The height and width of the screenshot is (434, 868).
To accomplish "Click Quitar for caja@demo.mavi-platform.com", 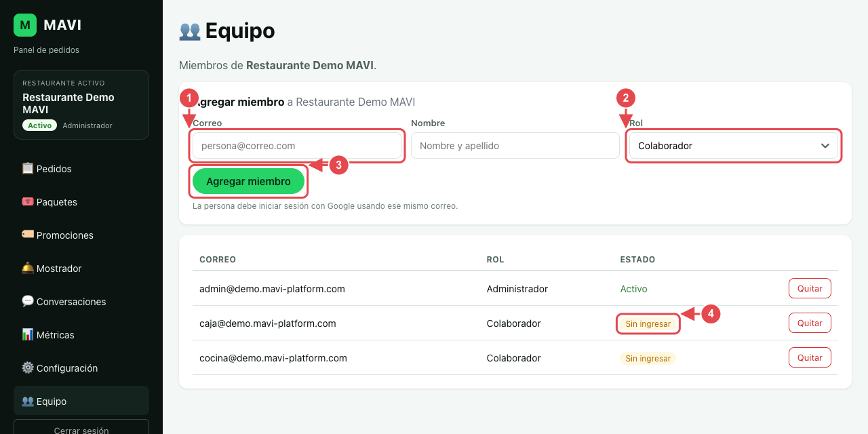I will tap(810, 323).
